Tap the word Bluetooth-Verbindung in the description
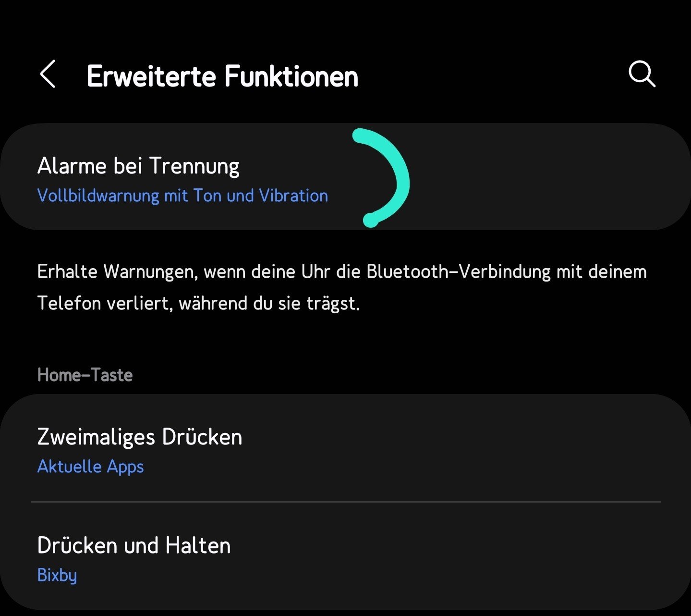 pos(458,272)
